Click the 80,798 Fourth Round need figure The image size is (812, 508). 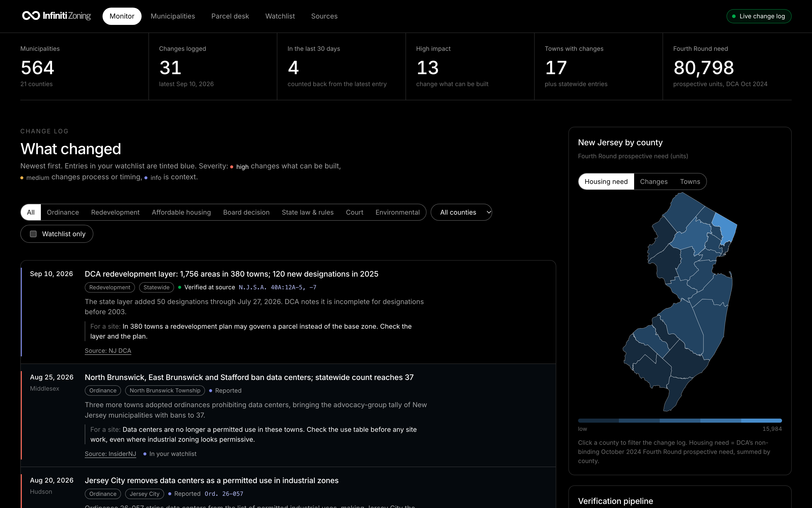coord(704,68)
